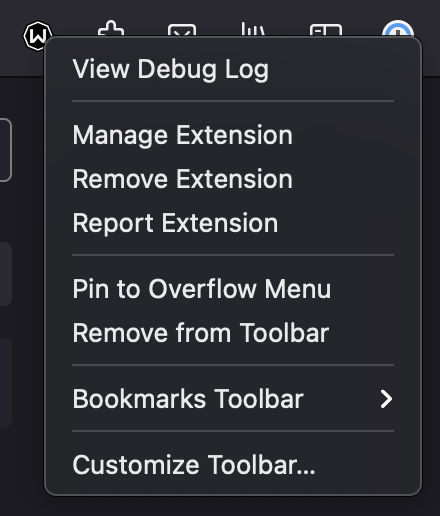Click the partially visible outlined field at left
Viewport: 440px width, 516px height.
[6, 150]
